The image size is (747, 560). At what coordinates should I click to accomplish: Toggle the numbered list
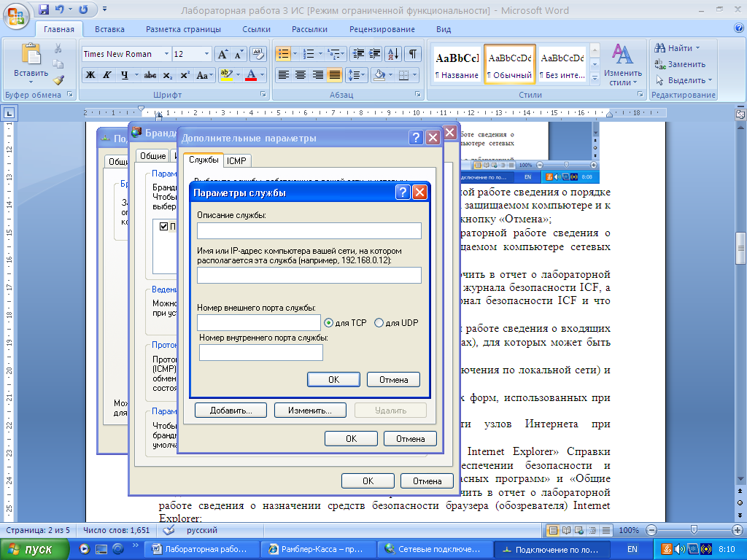[309, 54]
